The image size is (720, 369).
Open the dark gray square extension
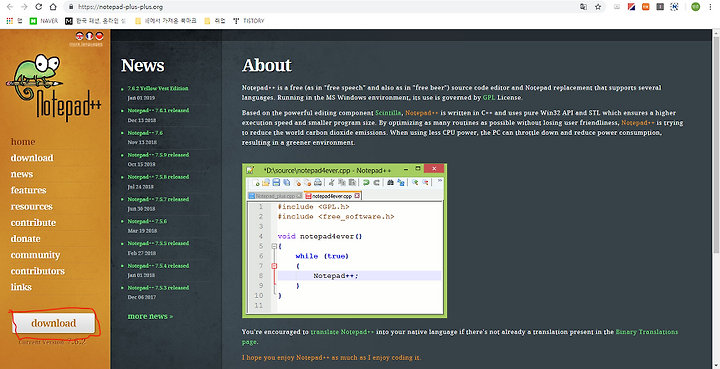click(x=660, y=7)
